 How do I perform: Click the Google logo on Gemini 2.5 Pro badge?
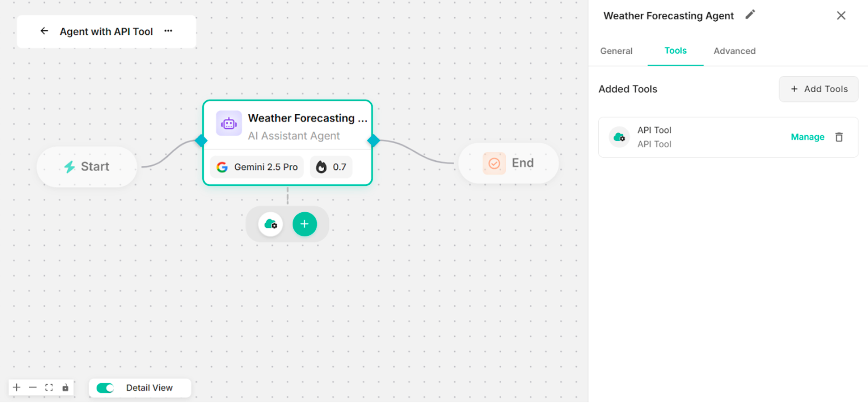222,167
